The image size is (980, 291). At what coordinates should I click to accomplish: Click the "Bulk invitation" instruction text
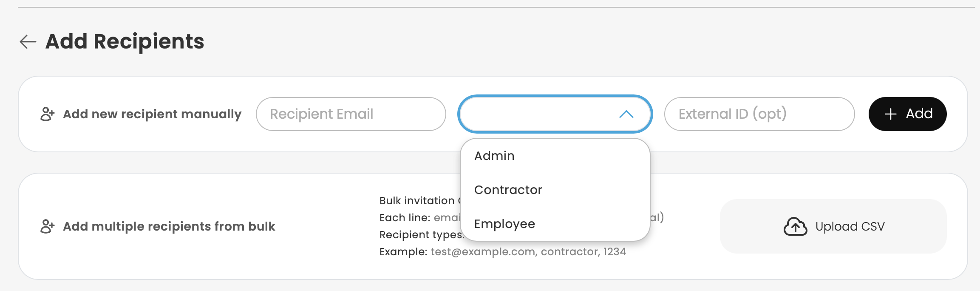[416, 201]
